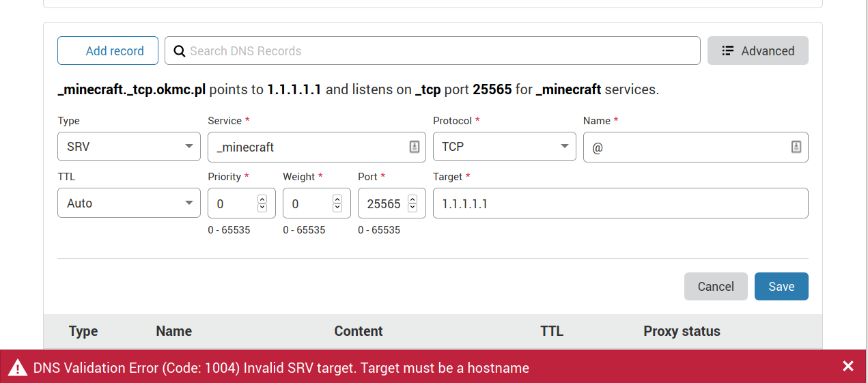Open the record Type dropdown
The width and height of the screenshot is (868, 383).
tap(129, 147)
